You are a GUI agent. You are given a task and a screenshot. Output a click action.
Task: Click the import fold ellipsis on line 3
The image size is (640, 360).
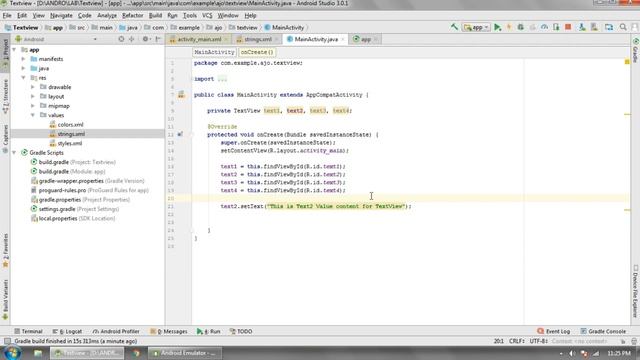pos(222,79)
